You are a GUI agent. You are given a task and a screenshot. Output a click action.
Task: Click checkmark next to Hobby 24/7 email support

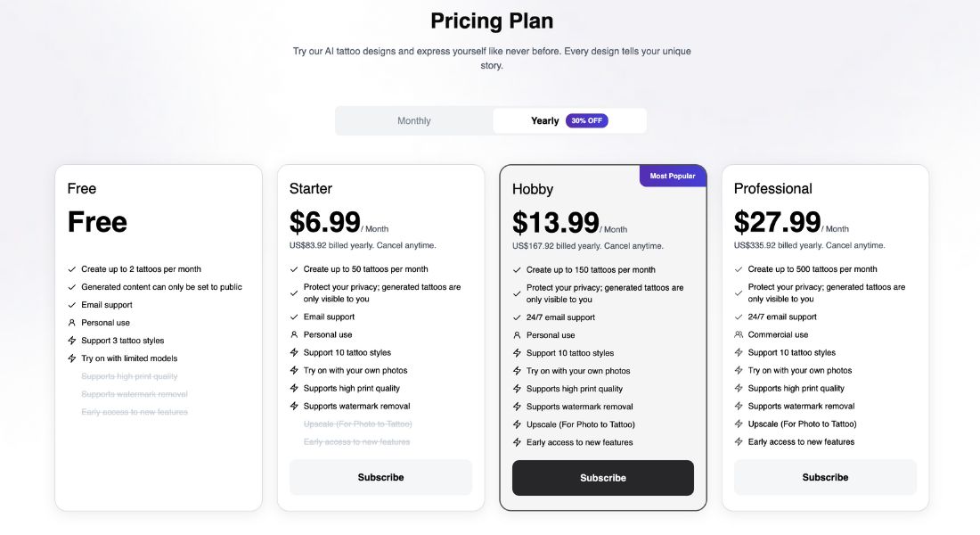point(517,317)
